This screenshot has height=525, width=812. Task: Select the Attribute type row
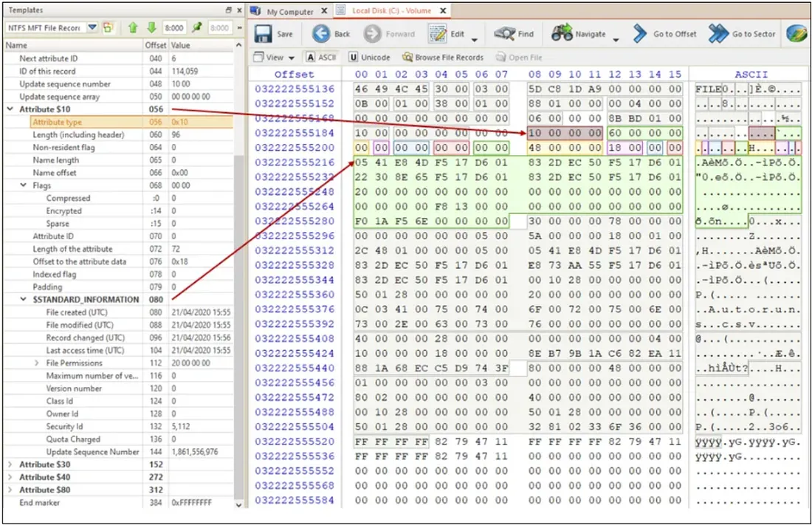click(x=57, y=123)
